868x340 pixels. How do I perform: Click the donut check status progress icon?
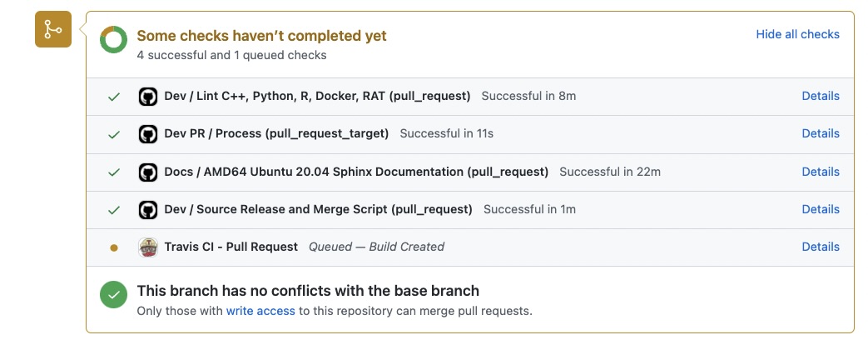point(113,40)
